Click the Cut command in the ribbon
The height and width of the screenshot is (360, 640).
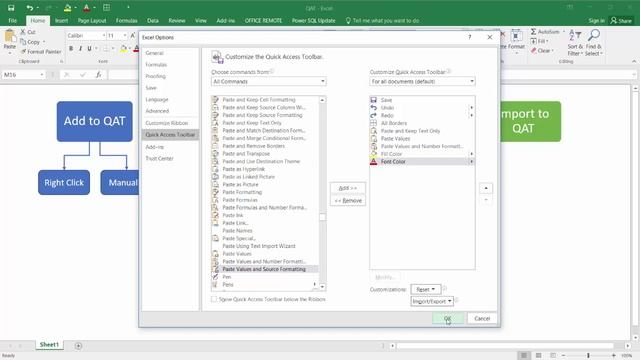coord(28,32)
